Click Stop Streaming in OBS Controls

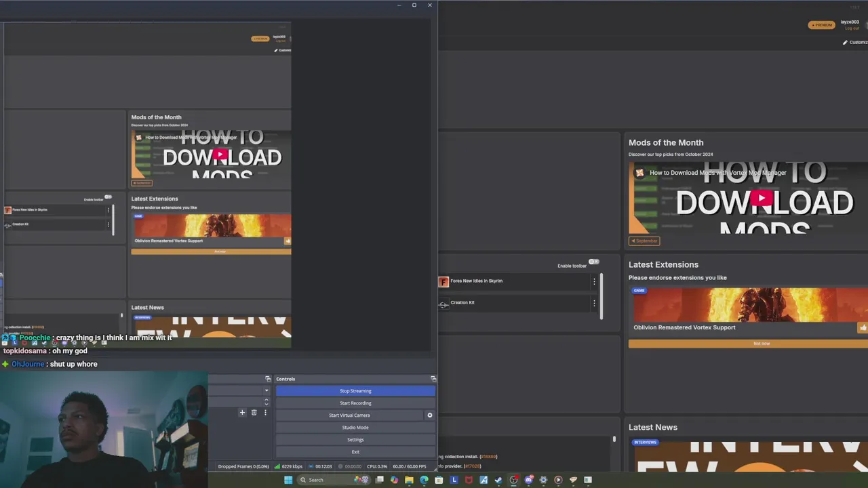point(355,391)
